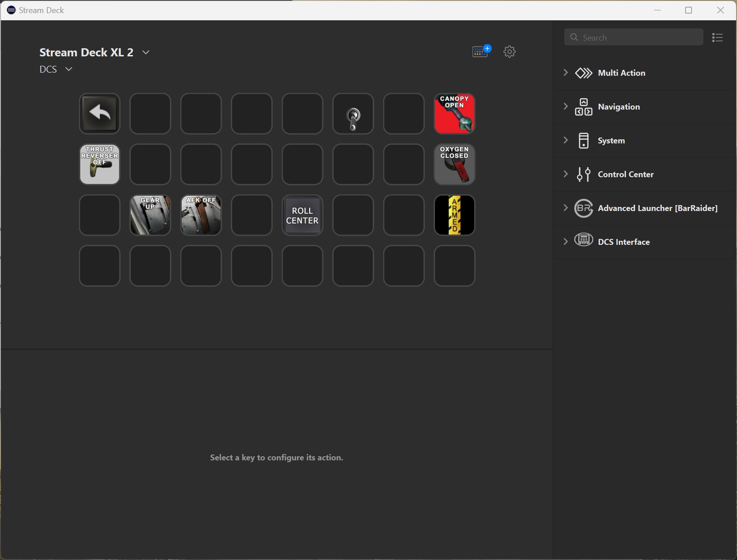Expand the Navigation category
Image resolution: width=737 pixels, height=560 pixels.
618,107
